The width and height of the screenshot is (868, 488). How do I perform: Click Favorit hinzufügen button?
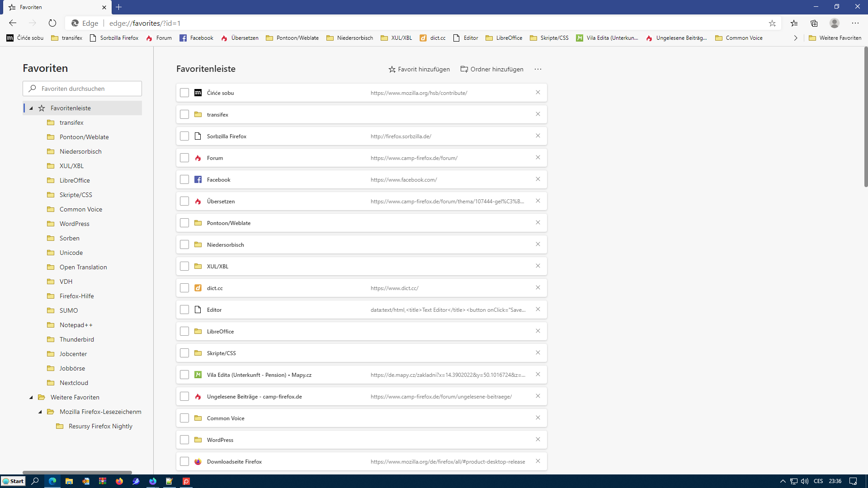click(x=419, y=69)
